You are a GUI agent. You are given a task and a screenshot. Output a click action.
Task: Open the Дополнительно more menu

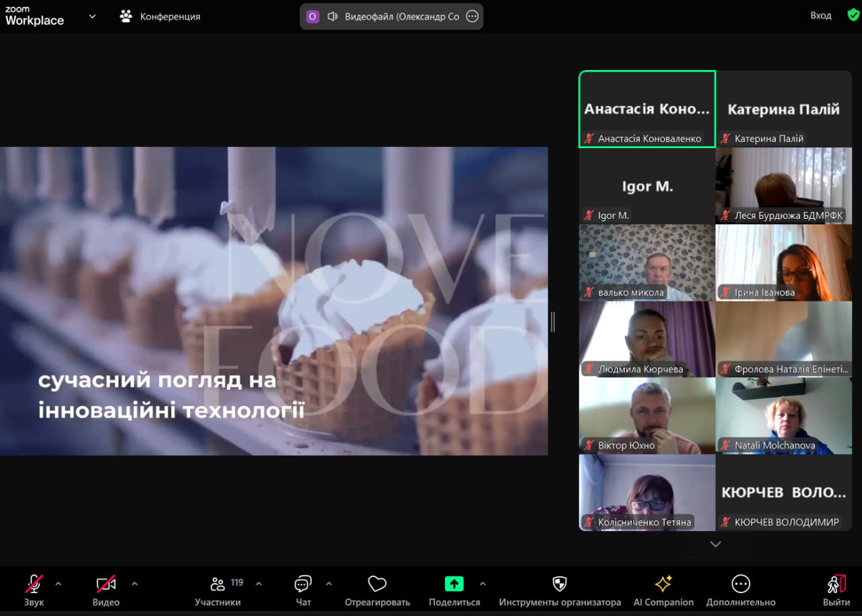click(x=741, y=590)
